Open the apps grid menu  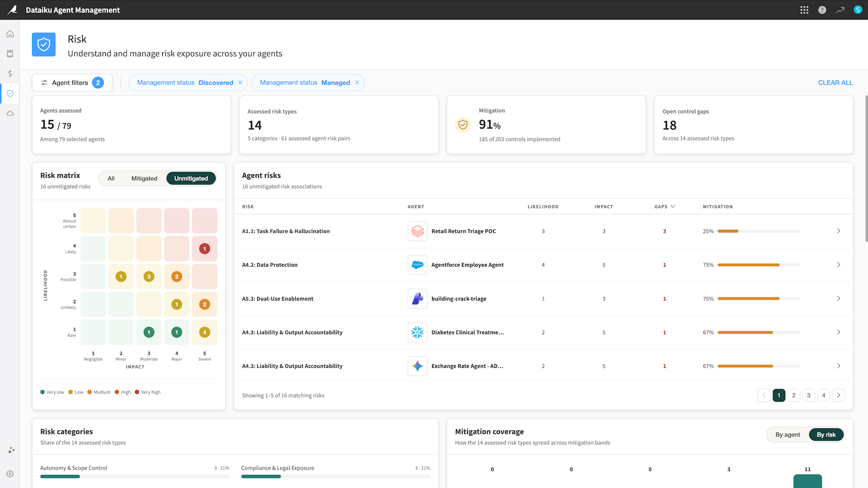(x=804, y=10)
